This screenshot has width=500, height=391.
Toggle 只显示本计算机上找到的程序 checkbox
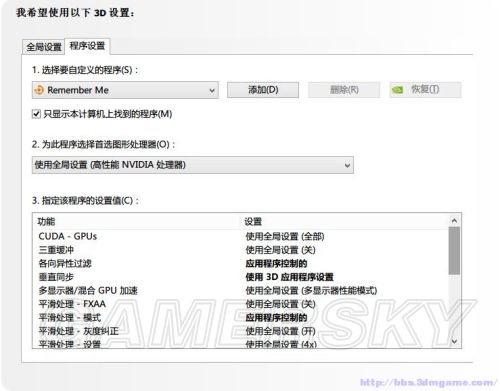36,114
